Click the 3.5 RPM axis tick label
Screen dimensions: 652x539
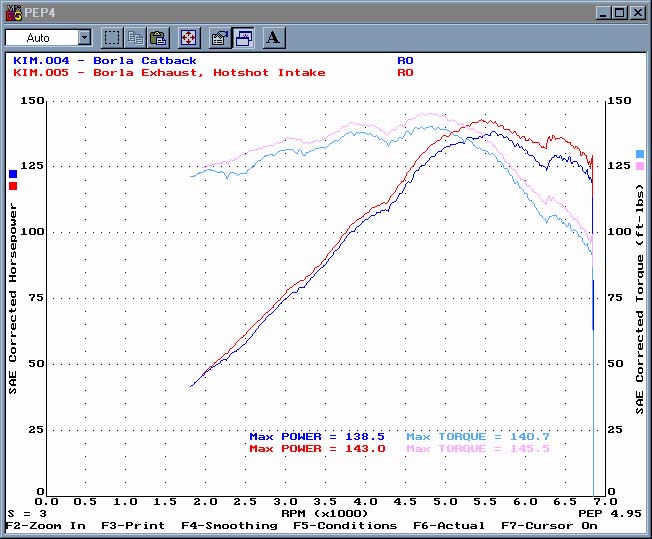coord(325,502)
